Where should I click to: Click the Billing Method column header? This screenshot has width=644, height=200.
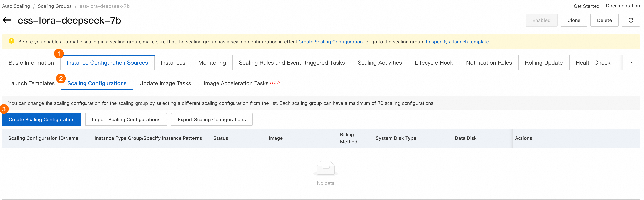[x=349, y=138]
